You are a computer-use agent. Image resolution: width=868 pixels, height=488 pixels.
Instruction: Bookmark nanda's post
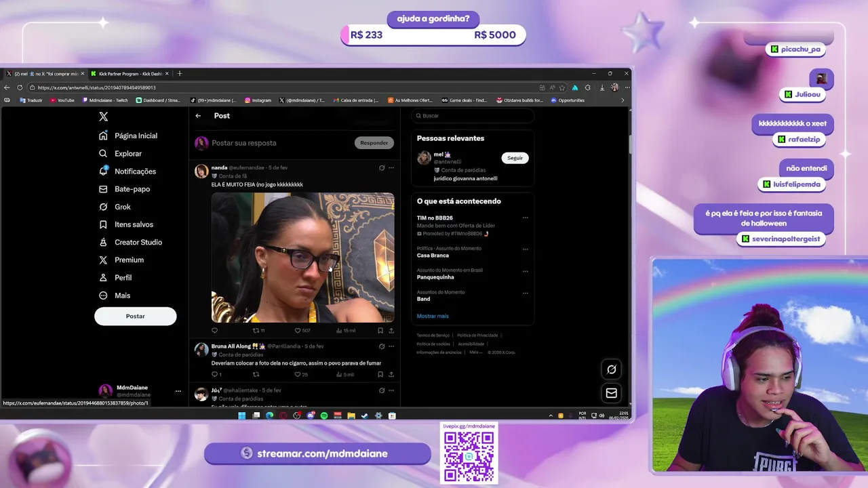(380, 331)
